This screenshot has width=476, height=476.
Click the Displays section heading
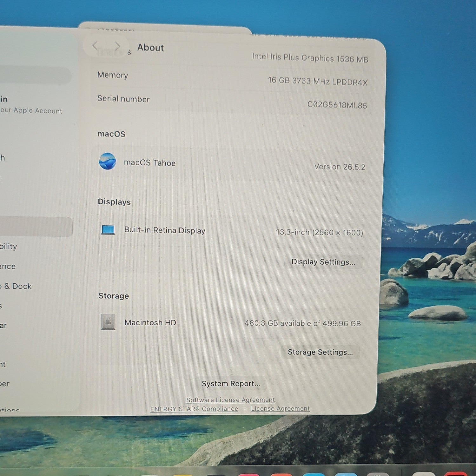(x=114, y=202)
